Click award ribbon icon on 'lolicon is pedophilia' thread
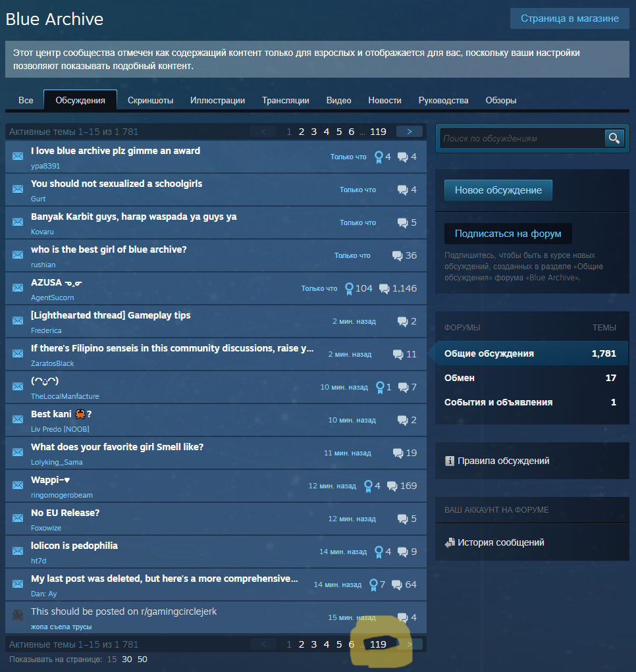Image resolution: width=636 pixels, height=672 pixels. (x=379, y=552)
